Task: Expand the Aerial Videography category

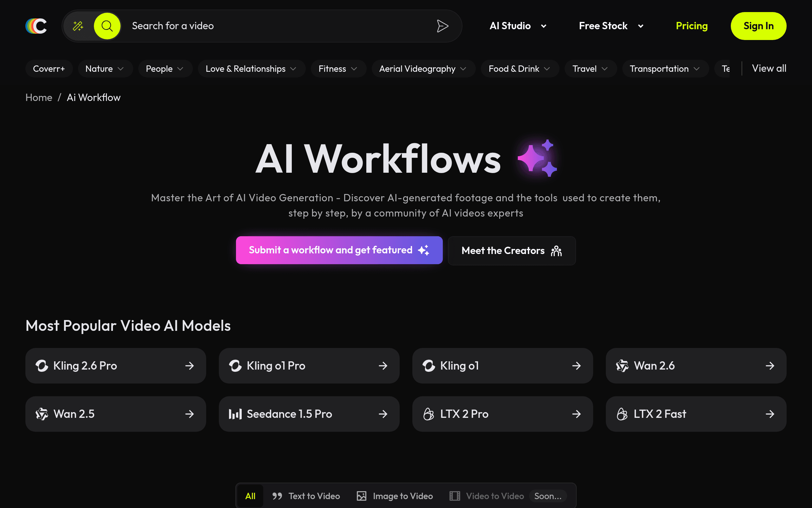Action: point(423,69)
